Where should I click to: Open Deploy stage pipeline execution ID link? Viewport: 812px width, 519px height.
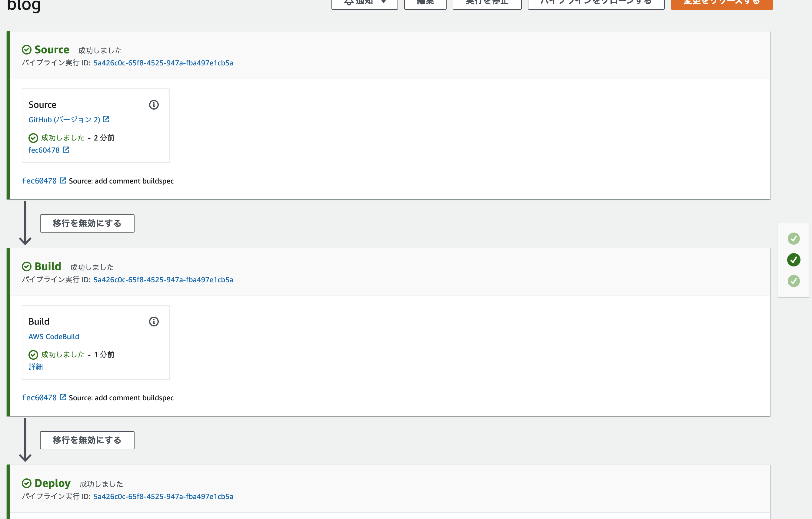click(x=163, y=496)
